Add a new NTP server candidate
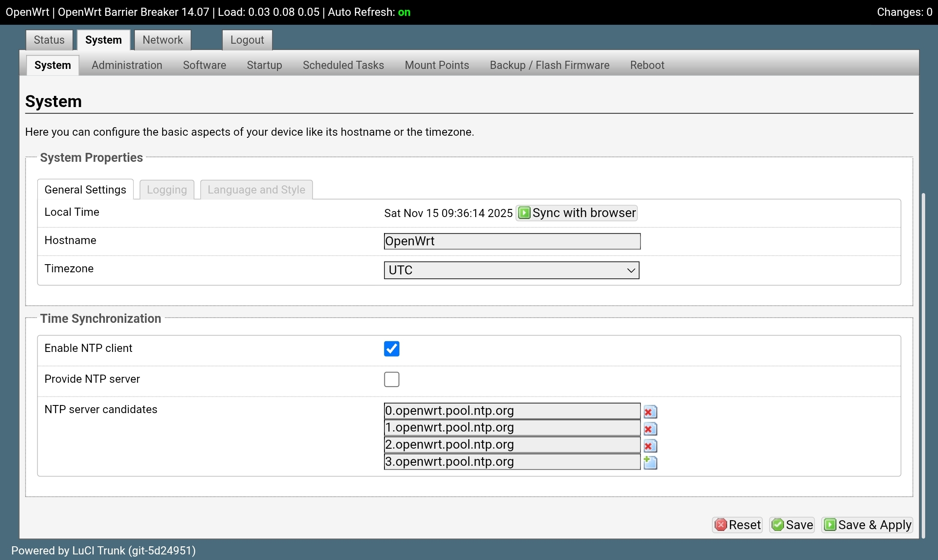Screen dimensions: 938x560 coord(650,462)
